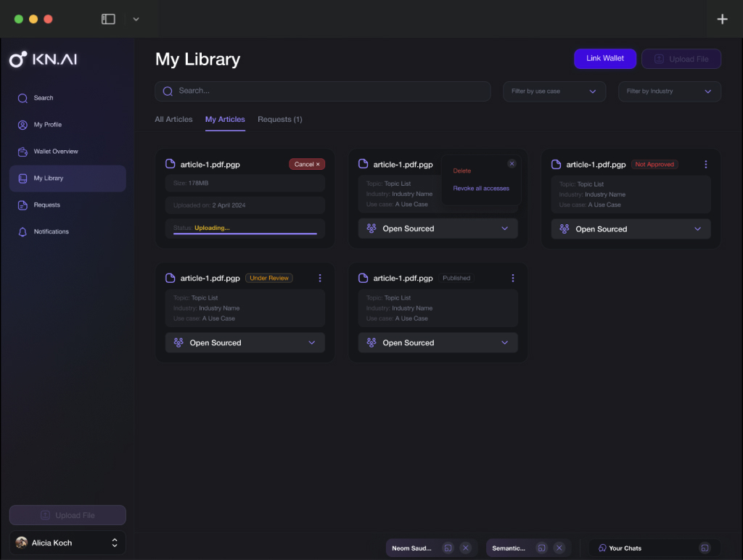The width and height of the screenshot is (743, 560).
Task: Toggle the sidebar panel in title bar
Action: click(108, 20)
